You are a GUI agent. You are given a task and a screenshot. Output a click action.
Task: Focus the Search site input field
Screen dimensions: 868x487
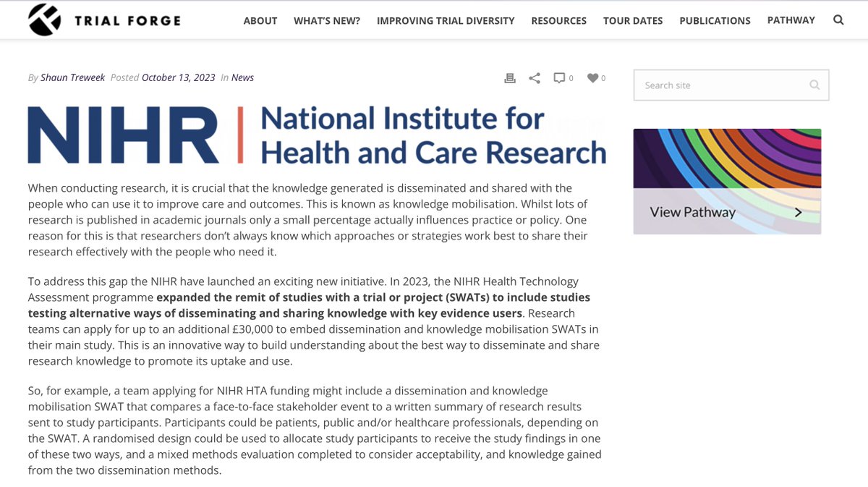(731, 85)
